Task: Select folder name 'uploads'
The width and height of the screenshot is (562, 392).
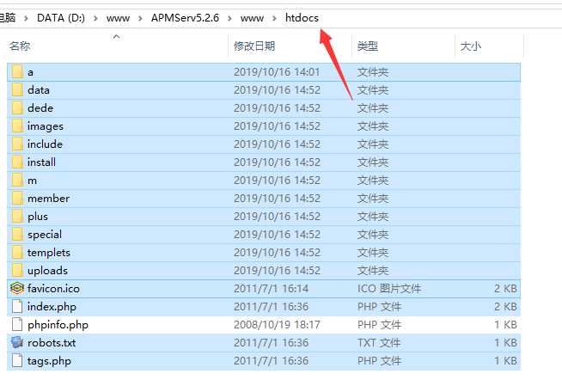Action: point(47,271)
